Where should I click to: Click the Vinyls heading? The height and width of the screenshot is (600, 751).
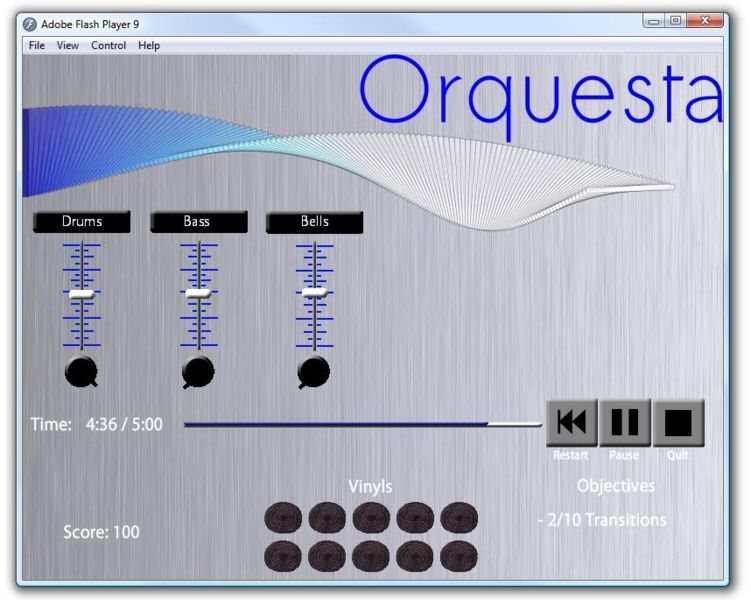click(370, 487)
